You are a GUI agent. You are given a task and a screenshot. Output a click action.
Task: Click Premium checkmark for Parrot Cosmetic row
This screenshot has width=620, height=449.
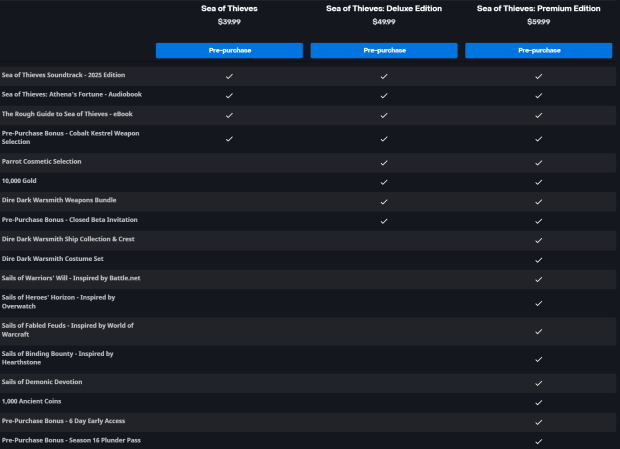click(x=539, y=163)
